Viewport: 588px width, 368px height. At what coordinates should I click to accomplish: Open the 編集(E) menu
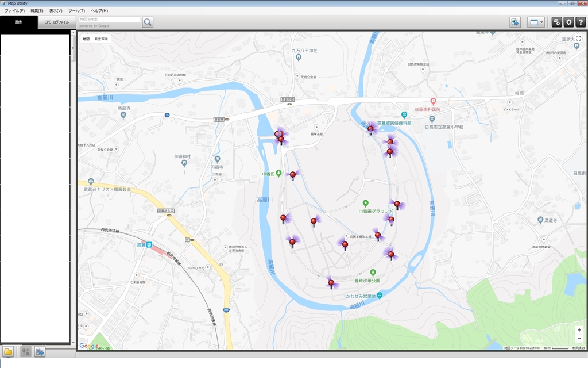[37, 11]
